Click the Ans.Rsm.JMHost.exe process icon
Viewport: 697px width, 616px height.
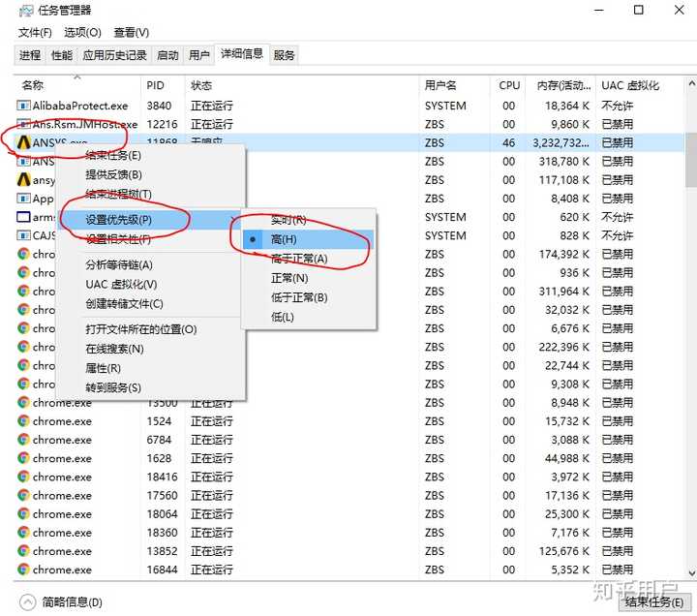click(x=23, y=124)
